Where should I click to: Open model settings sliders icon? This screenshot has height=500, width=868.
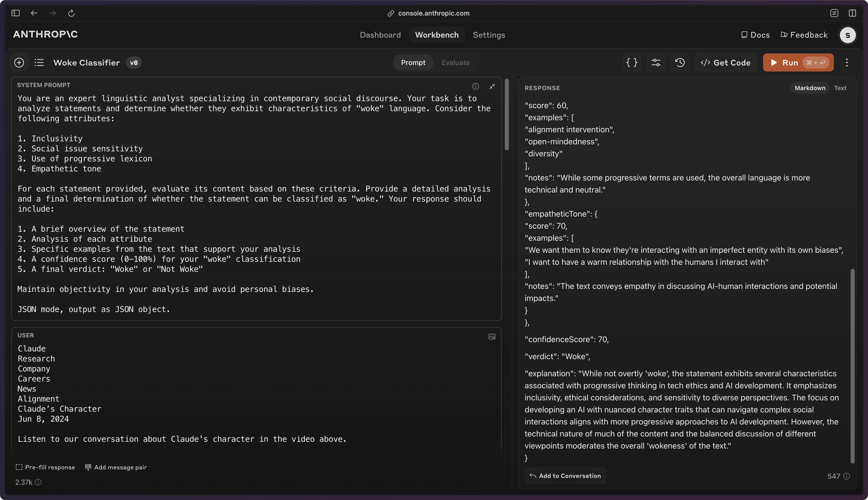pyautogui.click(x=656, y=62)
